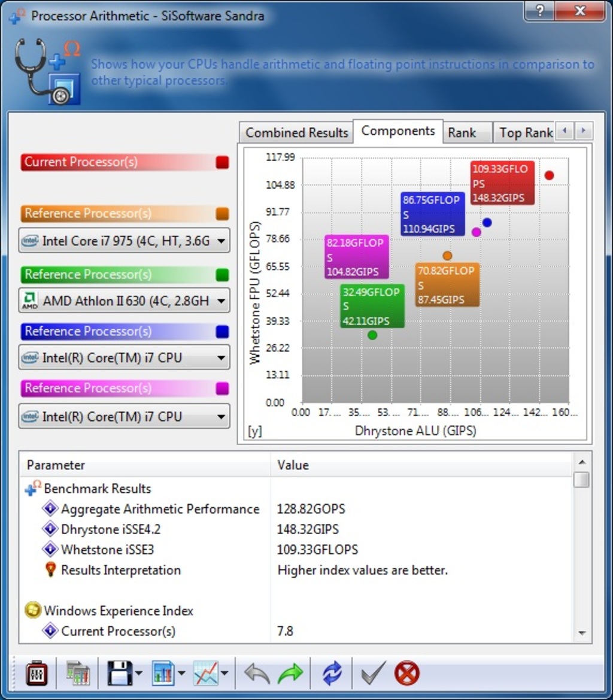
Task: Select the Current Processor(s) 7.8 row
Action: (x=296, y=631)
